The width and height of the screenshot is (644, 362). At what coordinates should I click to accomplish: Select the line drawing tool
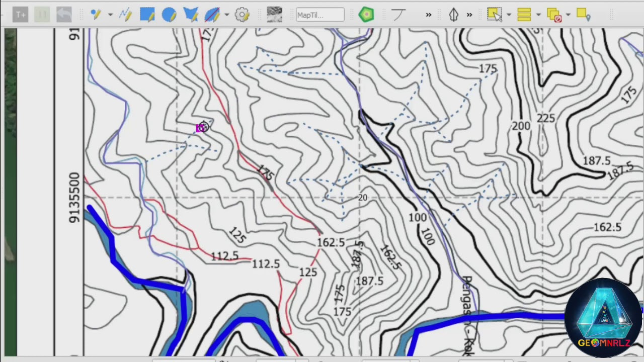pos(125,15)
